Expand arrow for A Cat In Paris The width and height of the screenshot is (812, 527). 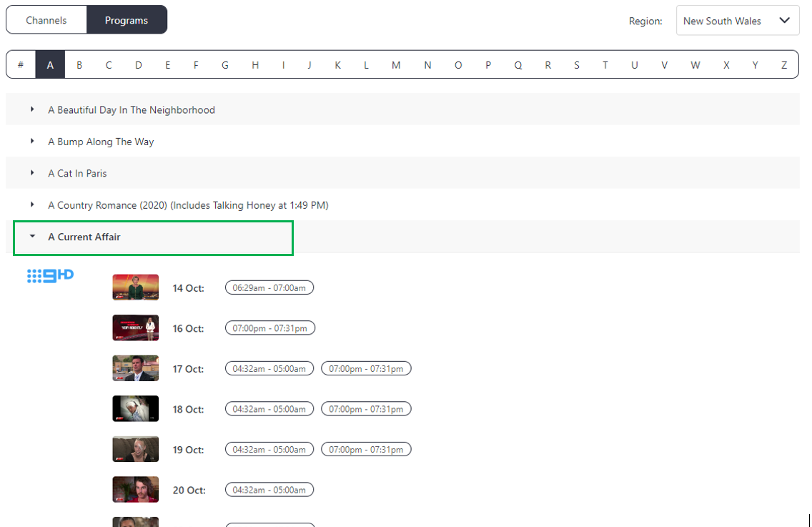click(32, 172)
